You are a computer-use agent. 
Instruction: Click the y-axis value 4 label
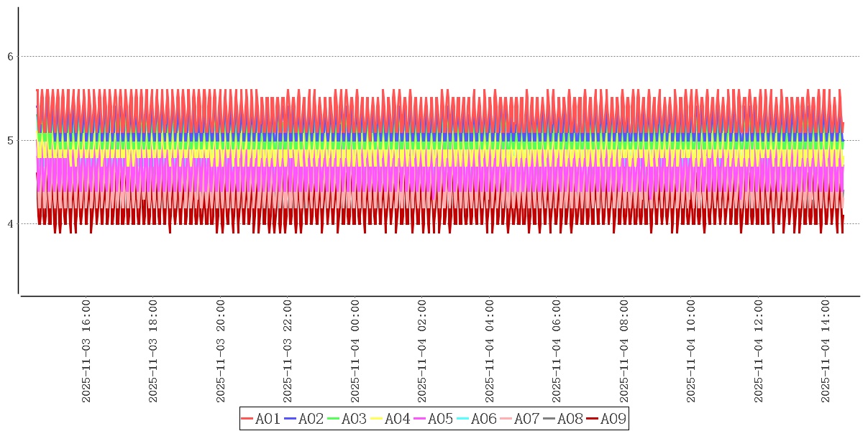[10, 224]
